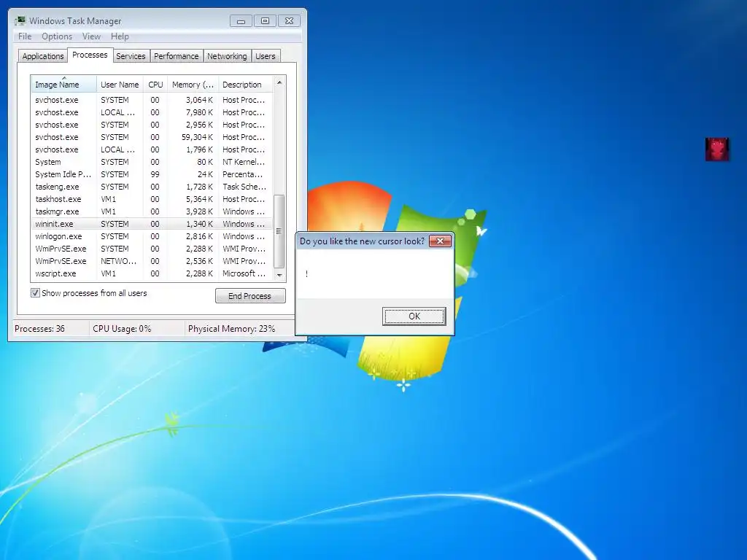Select the taskhost.exe process
Image resolution: width=747 pixels, height=560 pixels.
click(152, 199)
